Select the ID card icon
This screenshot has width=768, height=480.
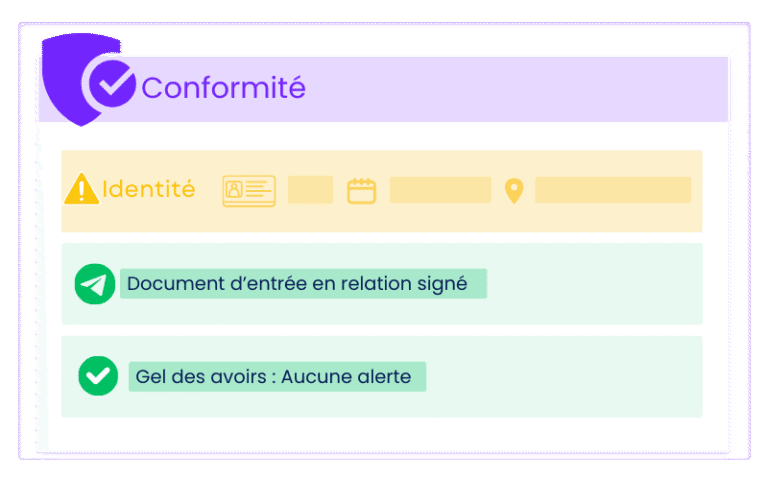(248, 190)
